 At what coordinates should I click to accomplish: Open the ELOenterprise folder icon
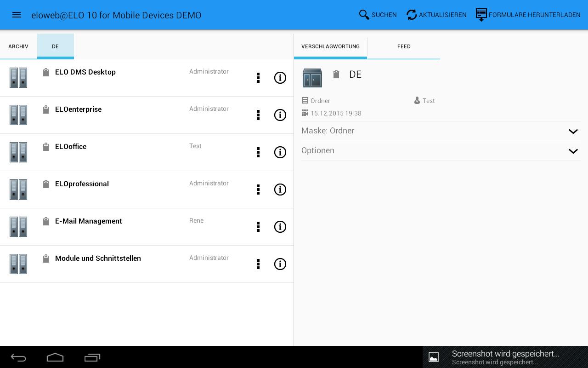(x=18, y=115)
